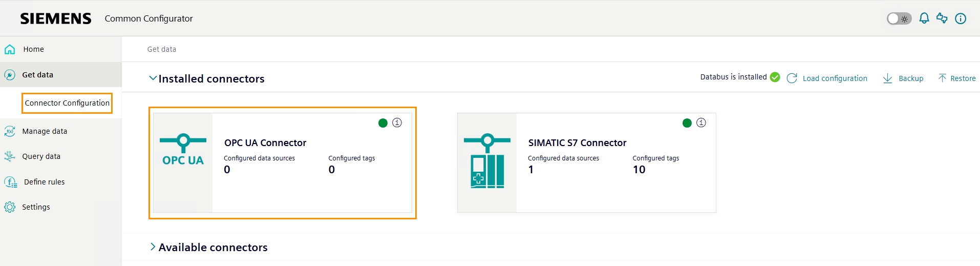Select Get data in the sidebar
Image resolution: width=980 pixels, height=266 pixels.
click(x=37, y=75)
